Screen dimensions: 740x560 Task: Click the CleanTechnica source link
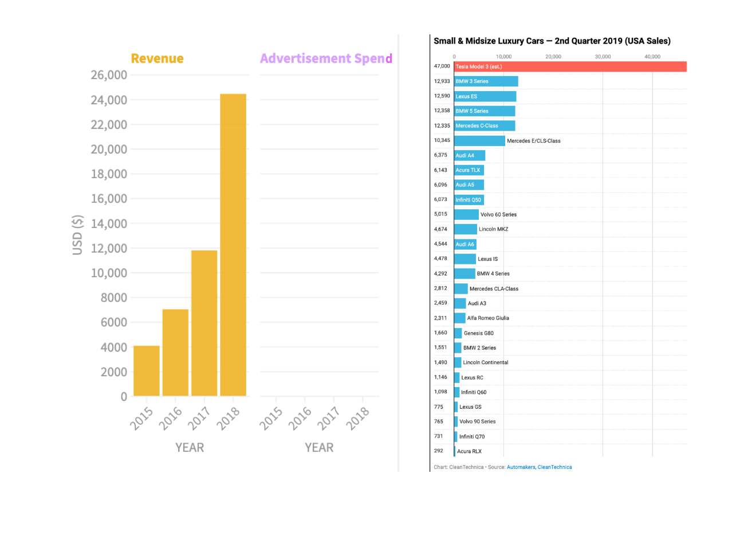554,467
